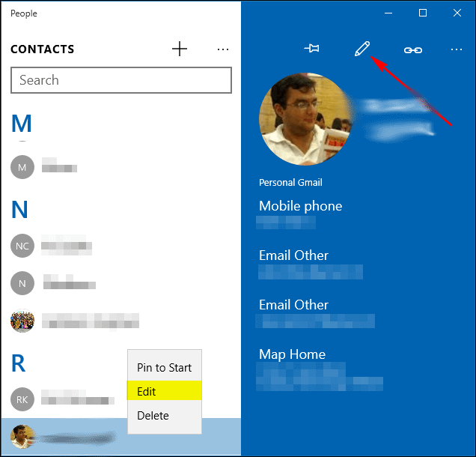The height and width of the screenshot is (457, 476).
Task: Click the large circular profile photo
Action: [305, 119]
